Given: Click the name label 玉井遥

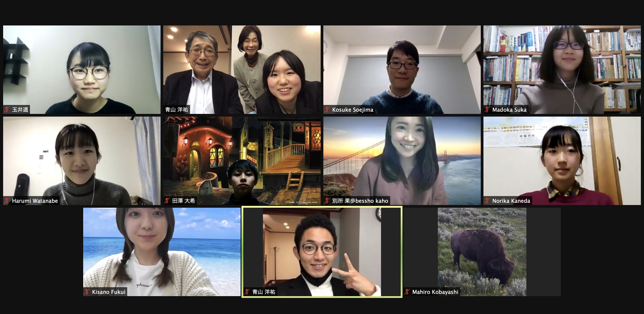Looking at the screenshot, I should (x=20, y=110).
